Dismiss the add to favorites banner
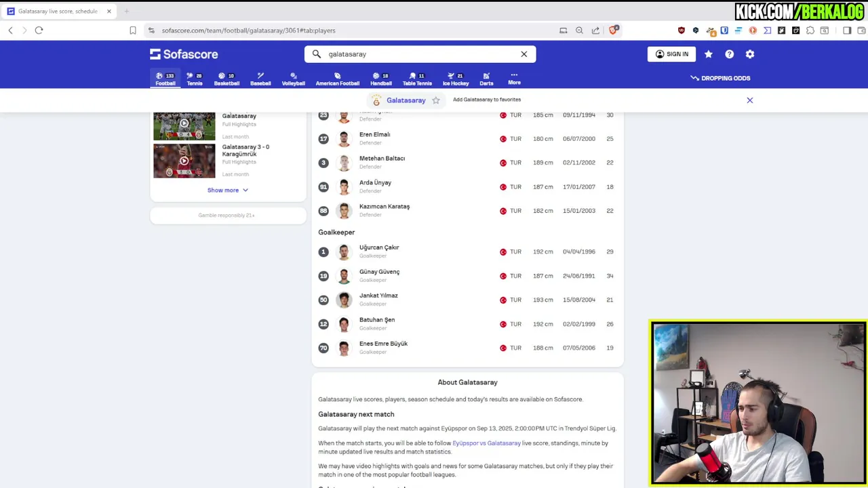Viewport: 868px width, 488px height. [x=750, y=100]
